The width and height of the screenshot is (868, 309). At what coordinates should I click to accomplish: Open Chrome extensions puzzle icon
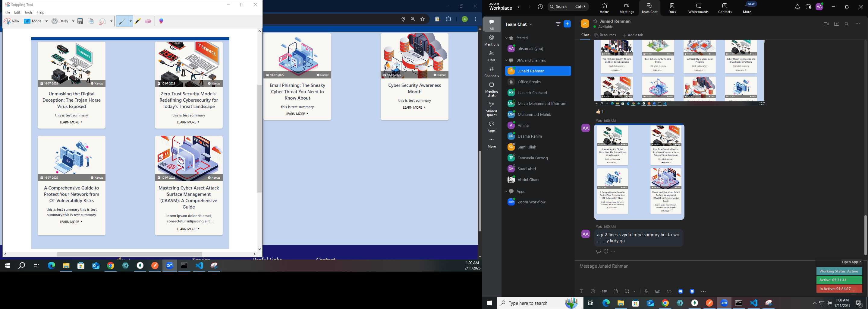tap(448, 19)
